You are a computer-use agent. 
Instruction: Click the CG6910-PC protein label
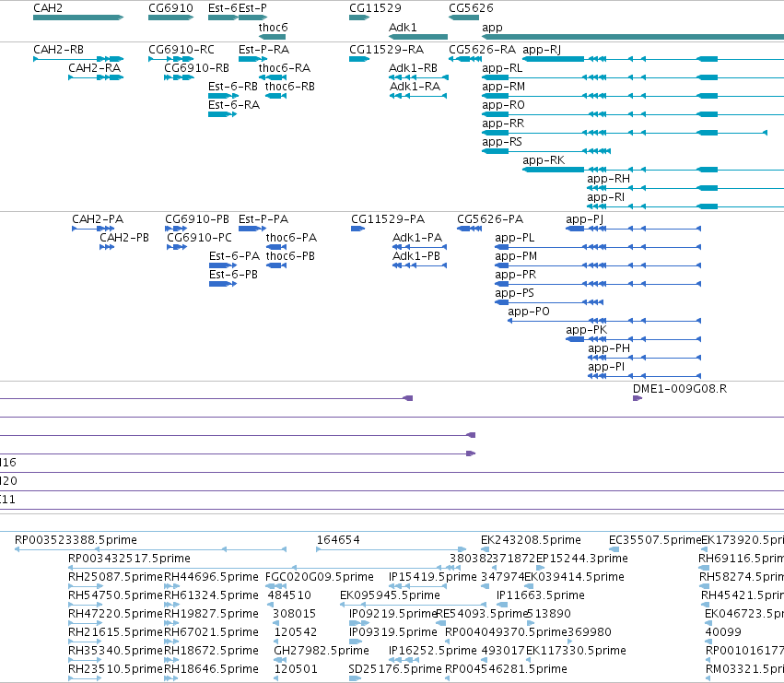(x=199, y=238)
